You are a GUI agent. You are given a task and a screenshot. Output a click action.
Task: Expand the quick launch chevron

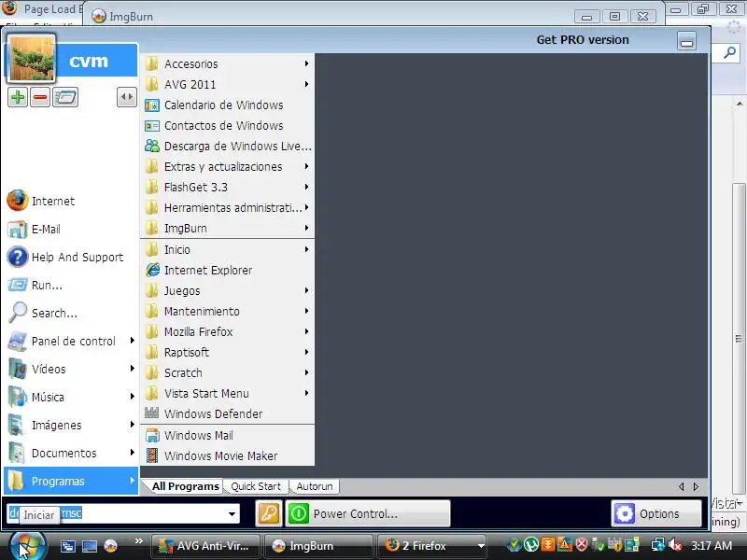(138, 541)
